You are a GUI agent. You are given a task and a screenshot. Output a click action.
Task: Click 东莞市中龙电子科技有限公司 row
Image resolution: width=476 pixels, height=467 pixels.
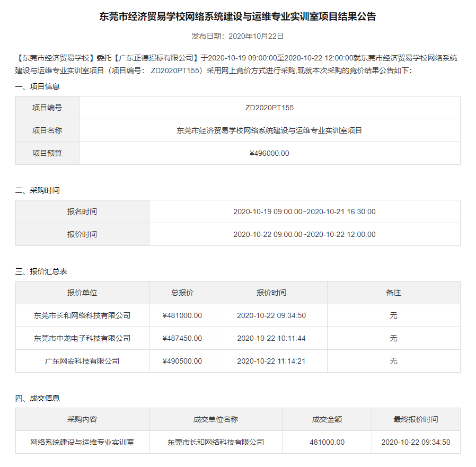(82, 338)
